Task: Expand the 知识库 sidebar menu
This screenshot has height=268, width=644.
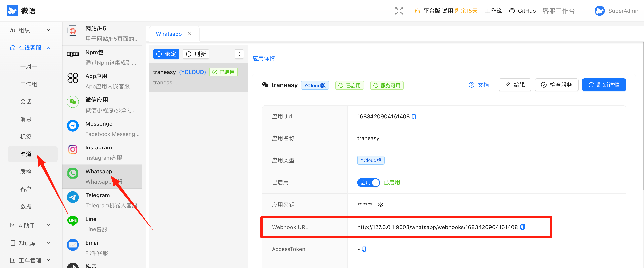Action: (x=30, y=243)
